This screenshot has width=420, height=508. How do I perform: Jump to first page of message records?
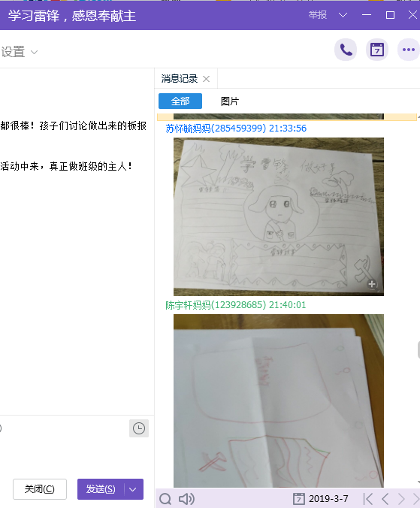[368, 499]
